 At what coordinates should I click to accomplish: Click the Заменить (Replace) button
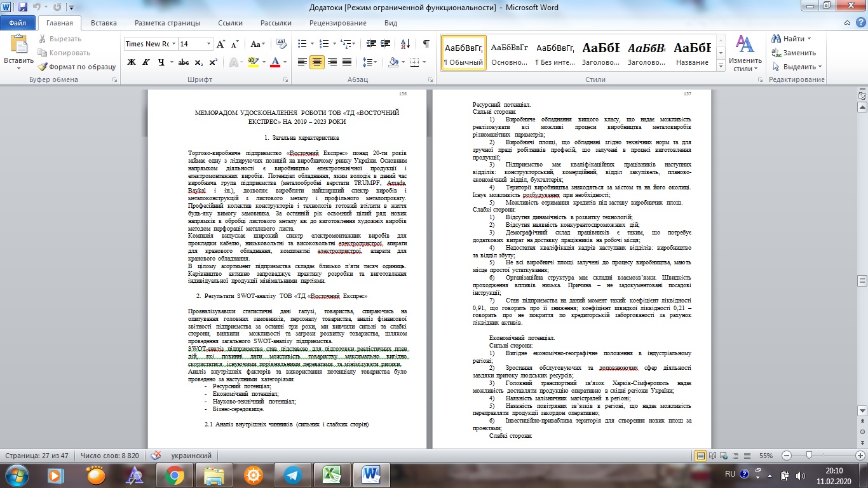(x=794, y=53)
